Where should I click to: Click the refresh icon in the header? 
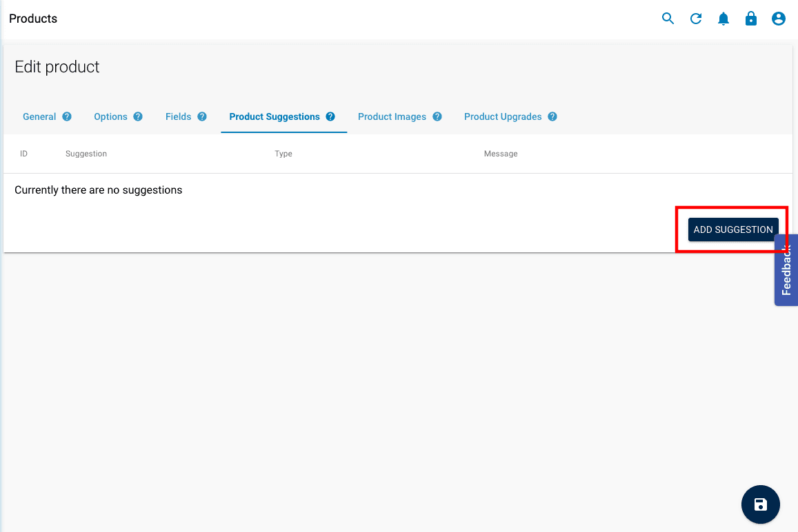pos(696,19)
